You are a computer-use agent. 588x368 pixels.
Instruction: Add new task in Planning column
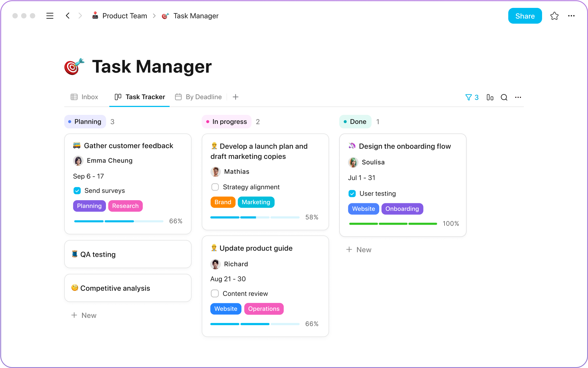pos(85,315)
